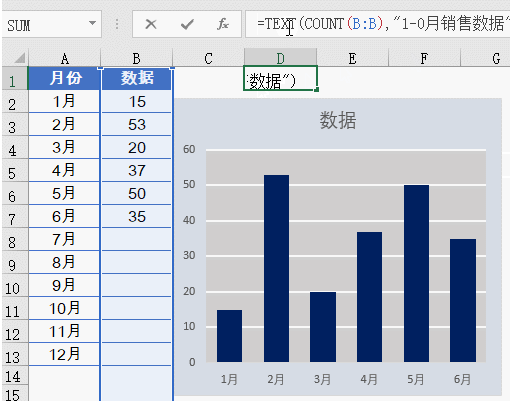The width and height of the screenshot is (510, 401).
Task: Click cell containing 3月 in column A
Action: (64, 147)
